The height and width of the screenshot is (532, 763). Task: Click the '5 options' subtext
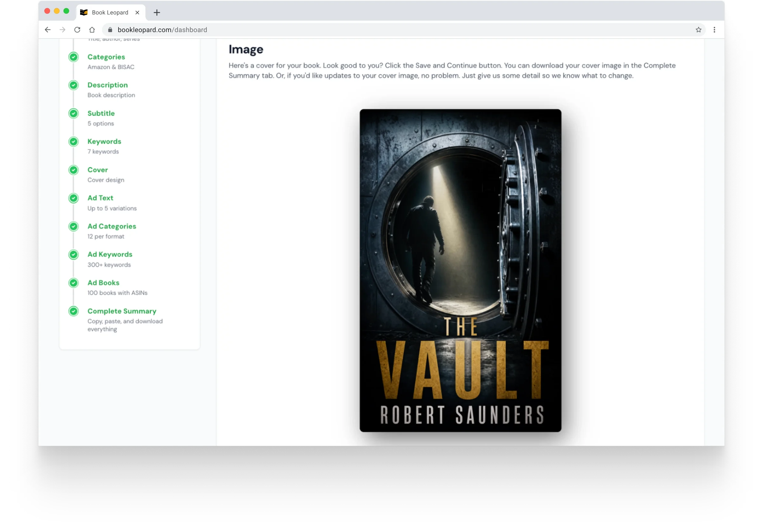coord(101,124)
